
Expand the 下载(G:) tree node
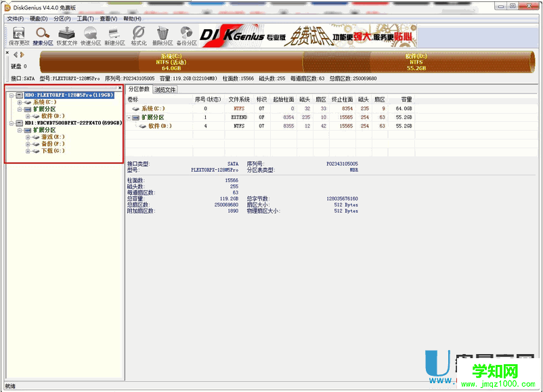click(x=28, y=150)
